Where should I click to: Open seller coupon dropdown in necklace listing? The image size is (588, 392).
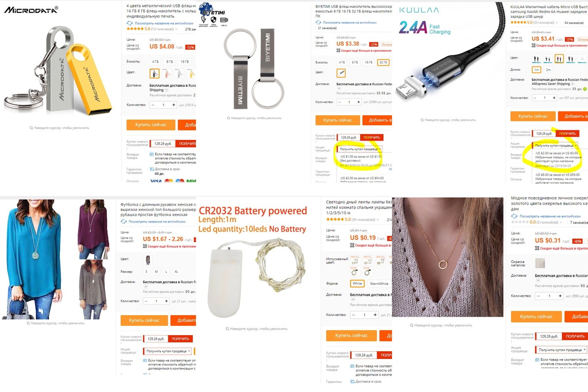tap(562, 350)
